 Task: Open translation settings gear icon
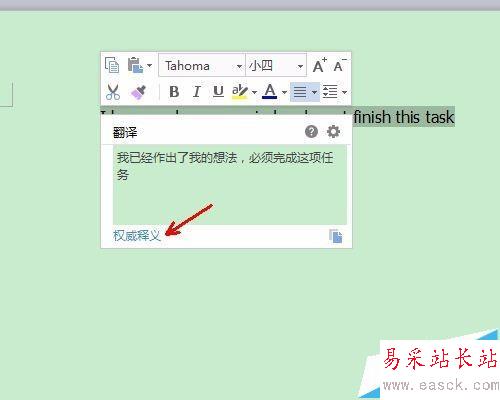pos(333,132)
